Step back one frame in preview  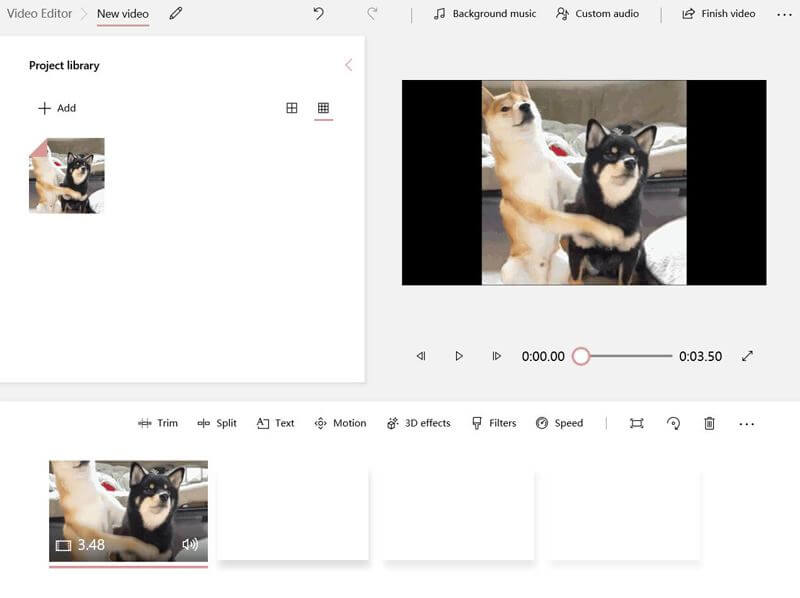click(x=421, y=356)
